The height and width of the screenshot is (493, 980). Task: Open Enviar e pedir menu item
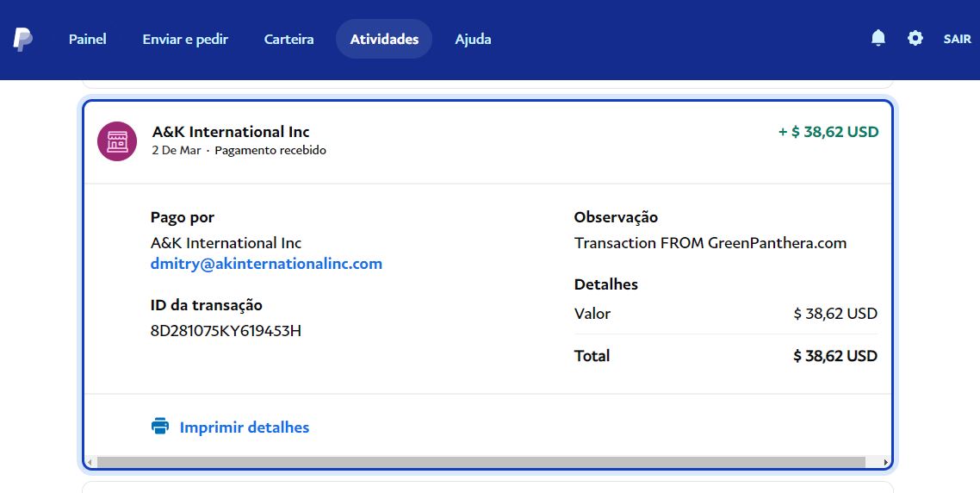tap(185, 39)
